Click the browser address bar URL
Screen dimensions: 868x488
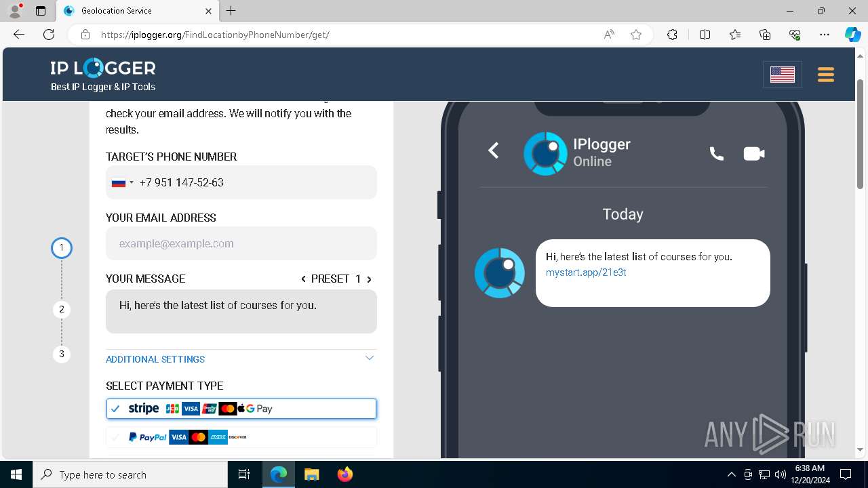(x=215, y=35)
